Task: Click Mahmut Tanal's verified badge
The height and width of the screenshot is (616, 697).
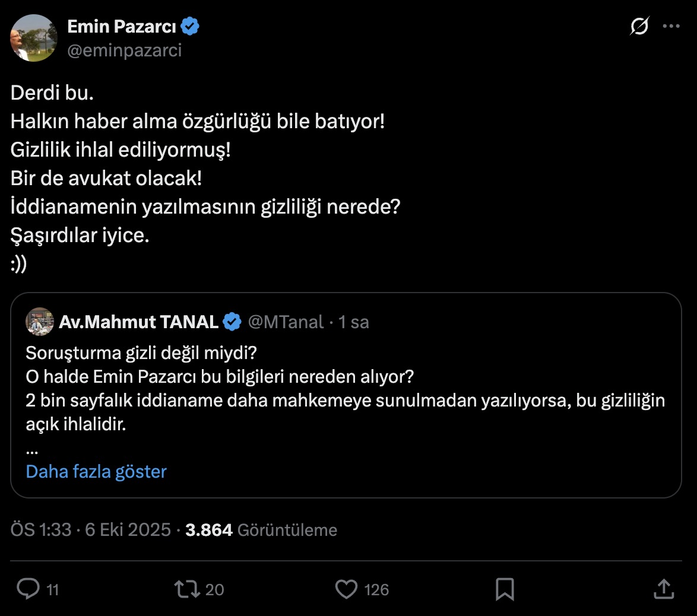Action: click(232, 322)
